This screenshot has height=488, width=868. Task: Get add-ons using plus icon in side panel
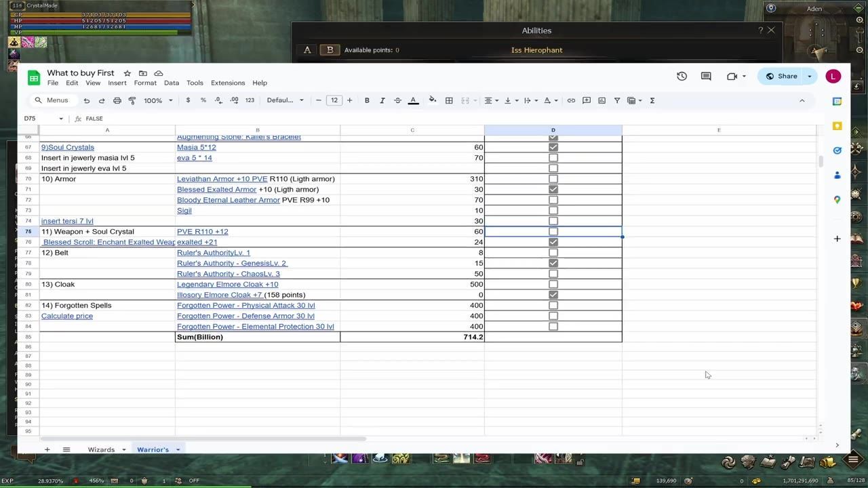point(837,239)
